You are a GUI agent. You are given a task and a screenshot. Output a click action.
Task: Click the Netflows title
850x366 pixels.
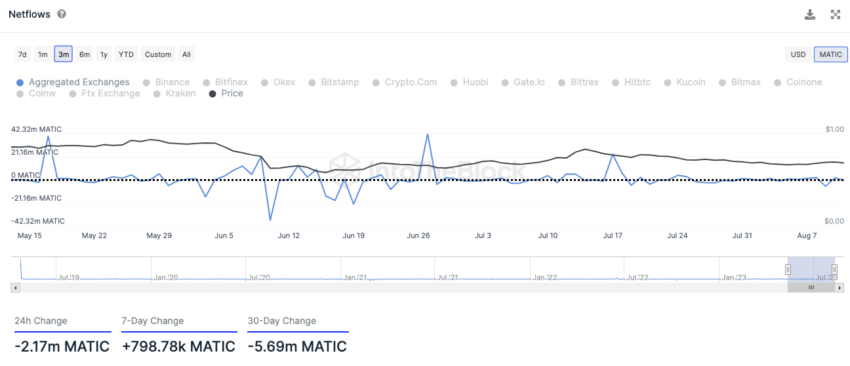(x=30, y=15)
